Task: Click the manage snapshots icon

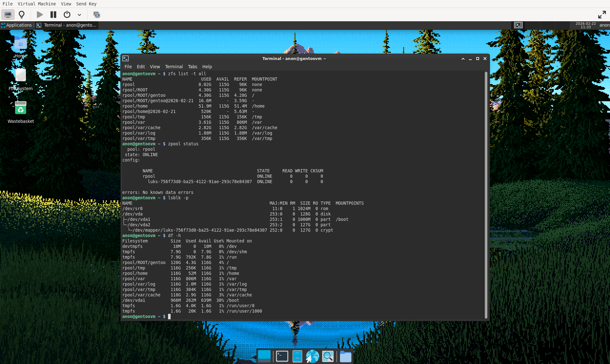Action: pyautogui.click(x=97, y=15)
